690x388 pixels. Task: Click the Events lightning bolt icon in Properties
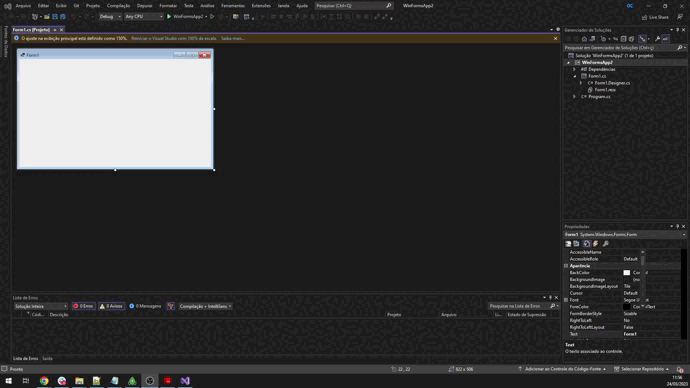[x=596, y=244]
